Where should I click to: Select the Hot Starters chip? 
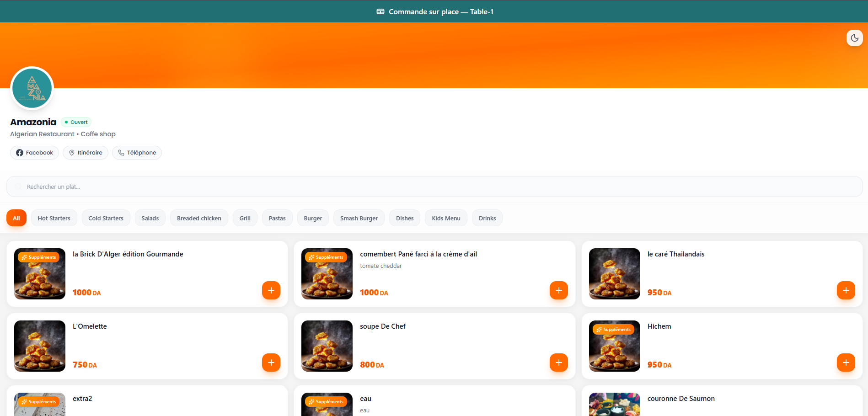pyautogui.click(x=54, y=218)
